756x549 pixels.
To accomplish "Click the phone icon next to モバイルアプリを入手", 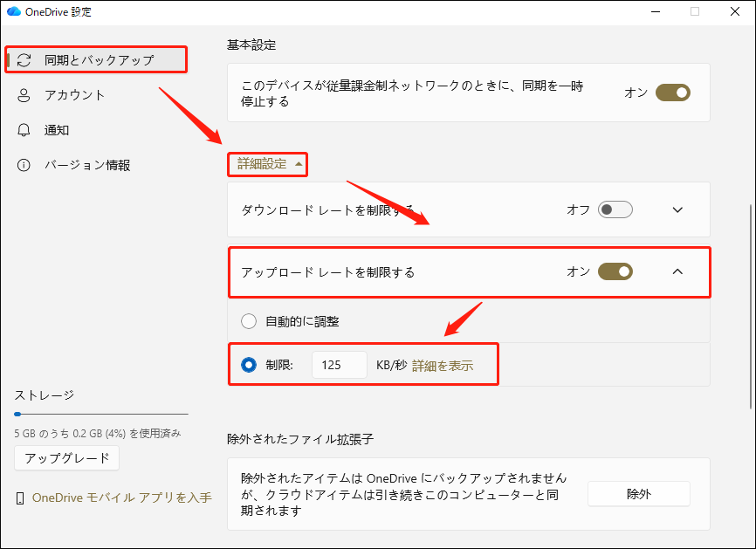I will (20, 496).
